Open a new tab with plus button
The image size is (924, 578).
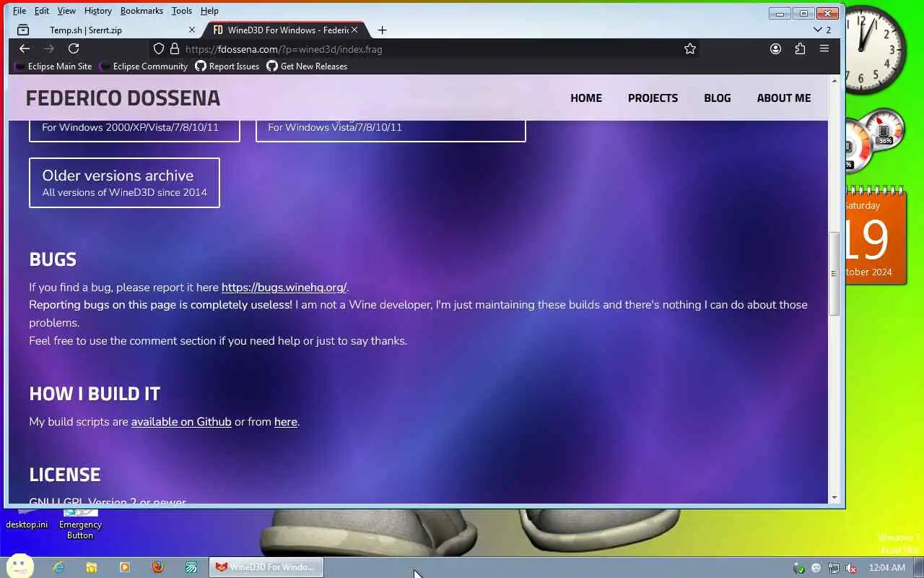click(382, 30)
